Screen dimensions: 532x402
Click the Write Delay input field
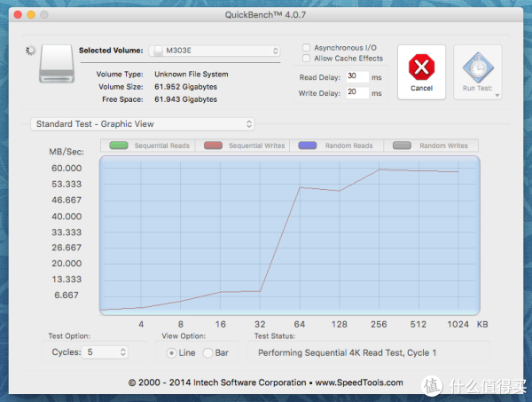357,92
